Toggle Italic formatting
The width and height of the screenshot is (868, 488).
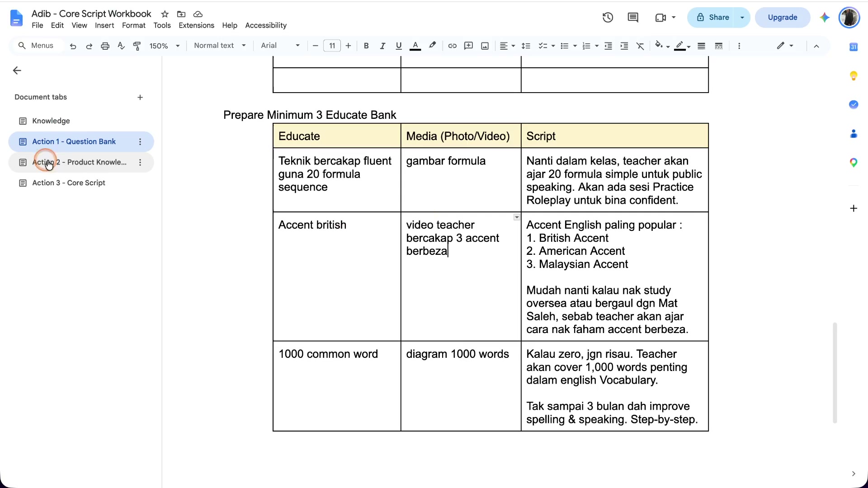pos(382,46)
